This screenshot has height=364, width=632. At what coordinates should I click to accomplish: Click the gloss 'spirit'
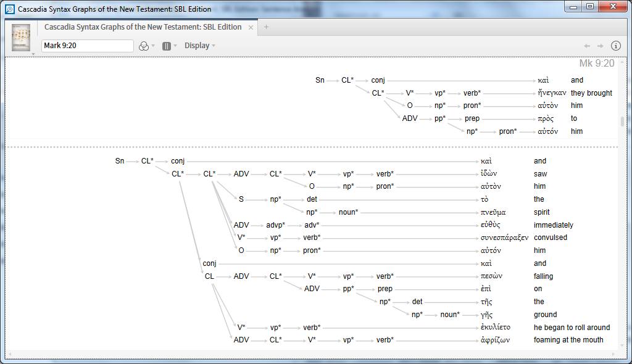coord(541,212)
